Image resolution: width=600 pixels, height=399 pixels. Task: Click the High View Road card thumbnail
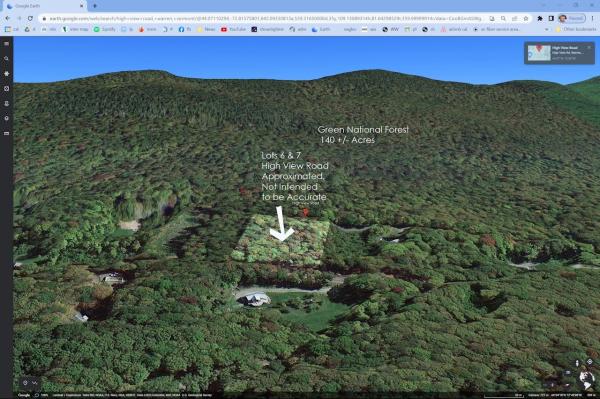539,52
